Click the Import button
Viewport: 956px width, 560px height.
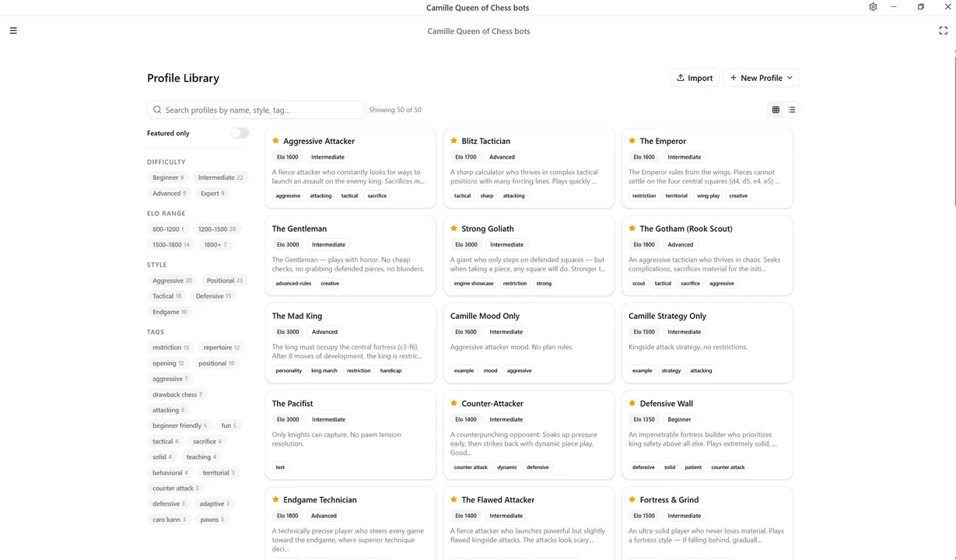[695, 78]
